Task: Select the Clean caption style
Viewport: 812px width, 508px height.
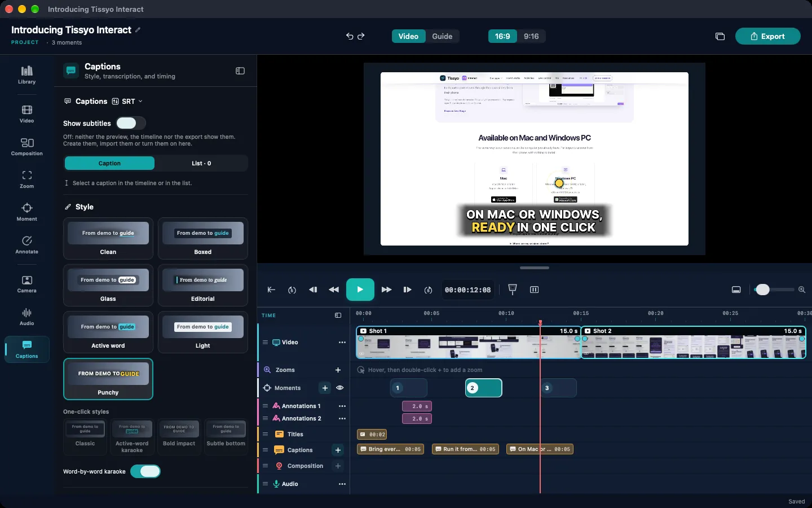Action: pyautogui.click(x=108, y=238)
